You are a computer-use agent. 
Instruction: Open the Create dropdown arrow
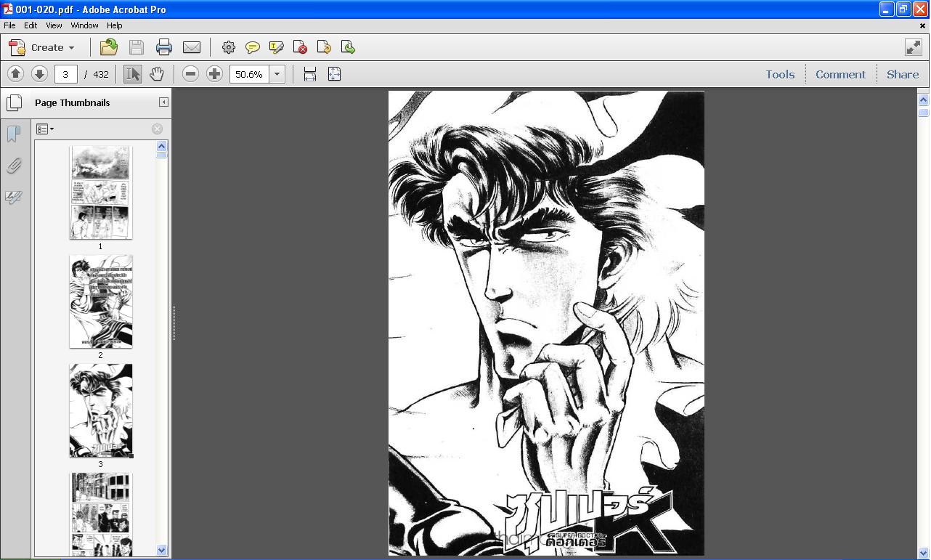(x=71, y=48)
